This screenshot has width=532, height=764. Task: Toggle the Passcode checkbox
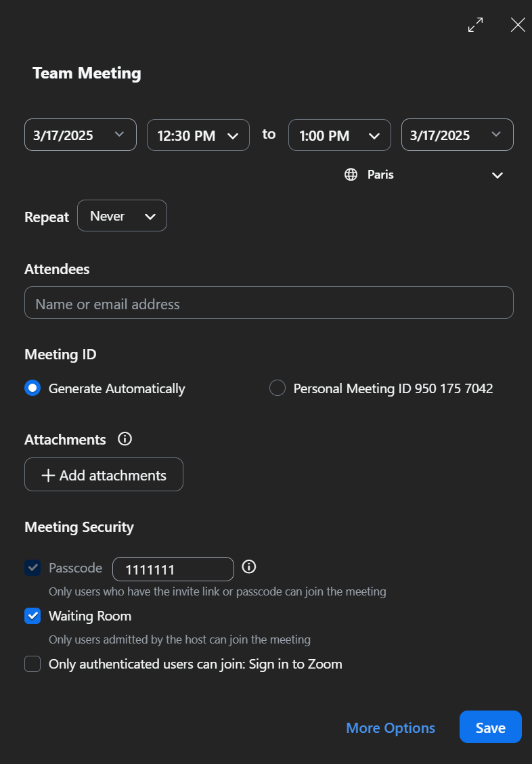(x=32, y=568)
